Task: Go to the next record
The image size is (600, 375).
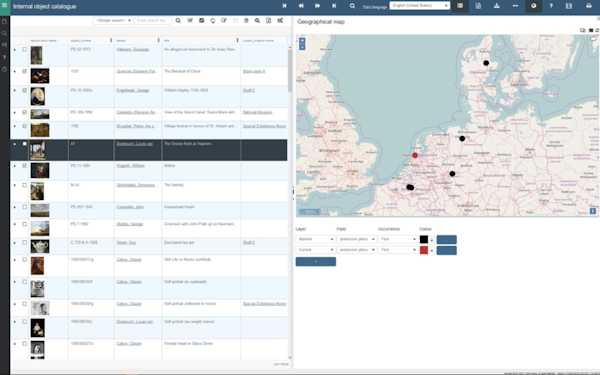Action: [318, 6]
